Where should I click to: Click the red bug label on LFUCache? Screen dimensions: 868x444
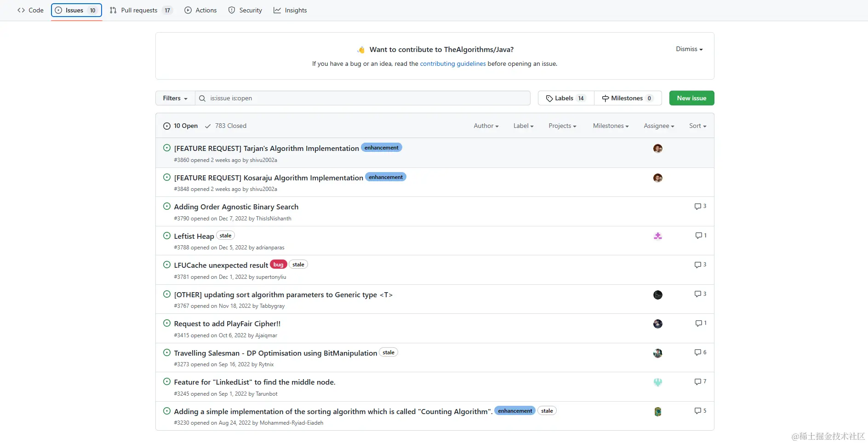tap(278, 265)
